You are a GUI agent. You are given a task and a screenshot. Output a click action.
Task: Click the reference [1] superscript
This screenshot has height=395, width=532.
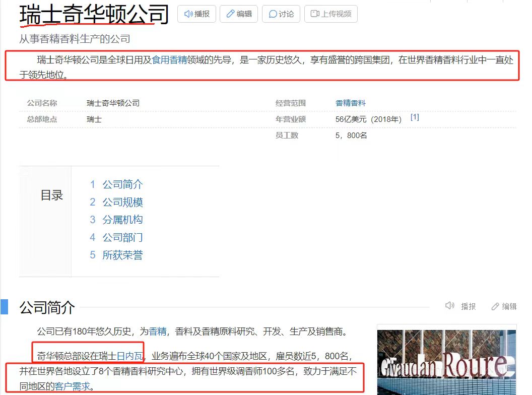tap(415, 117)
